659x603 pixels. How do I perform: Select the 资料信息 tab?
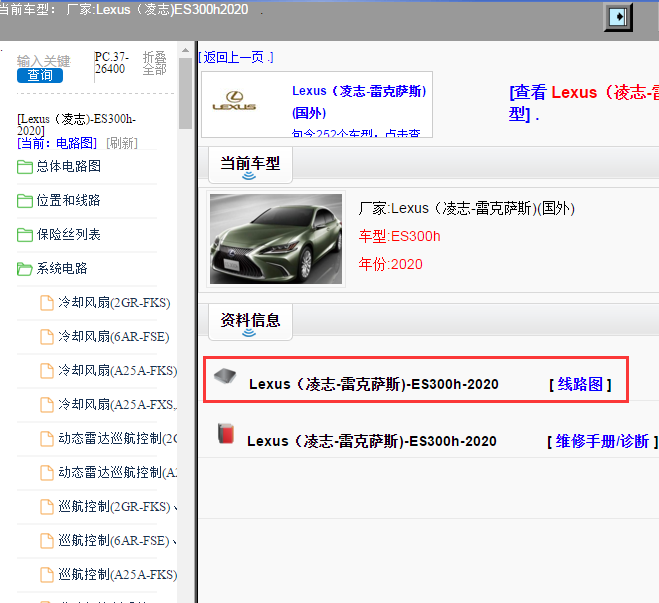point(250,322)
